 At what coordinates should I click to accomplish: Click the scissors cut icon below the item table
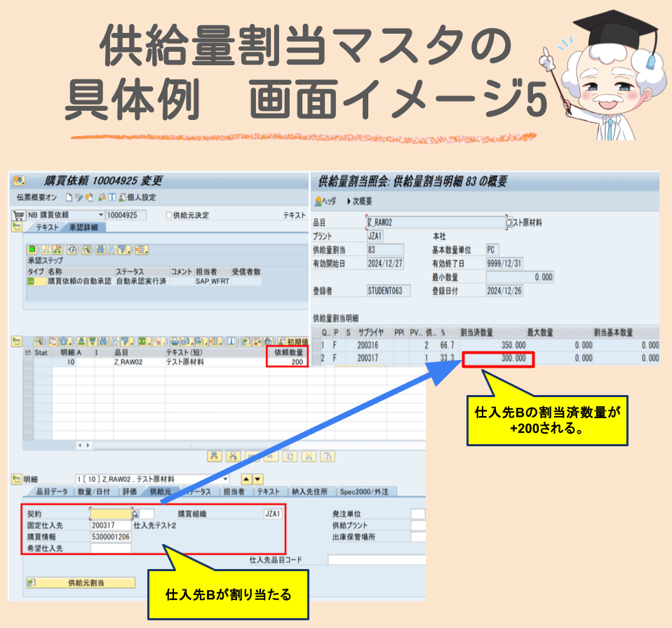click(x=309, y=455)
